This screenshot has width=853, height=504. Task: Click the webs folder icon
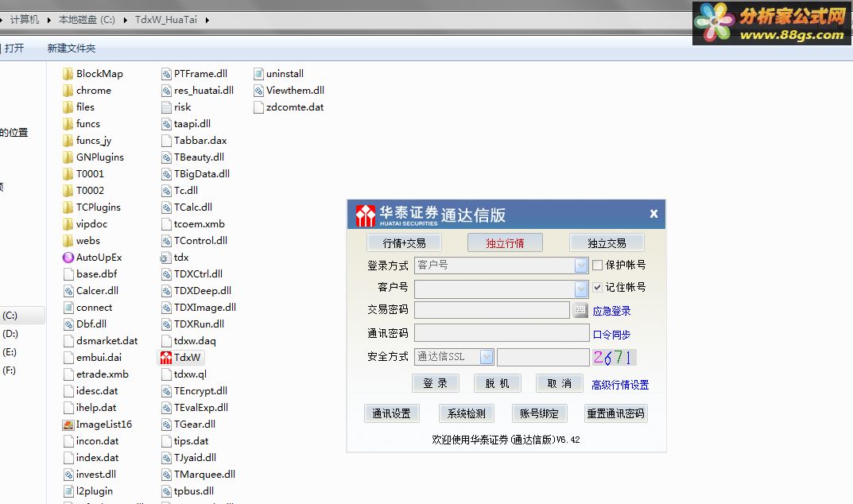click(68, 241)
